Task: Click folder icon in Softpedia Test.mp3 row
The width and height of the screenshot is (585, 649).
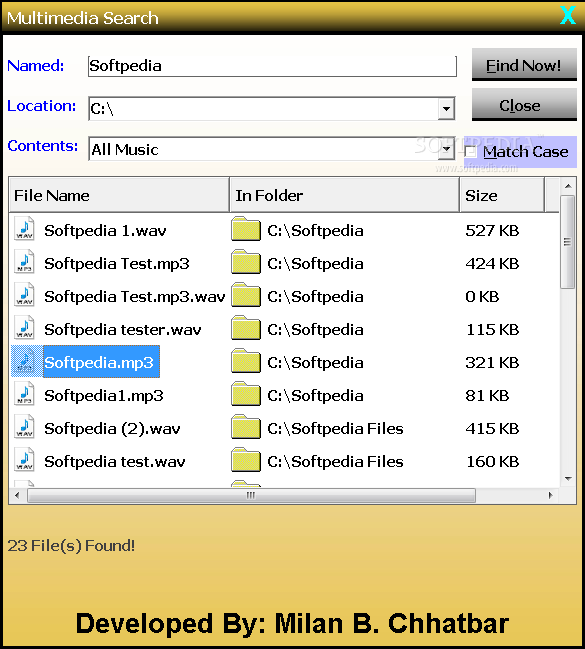Action: tap(246, 262)
